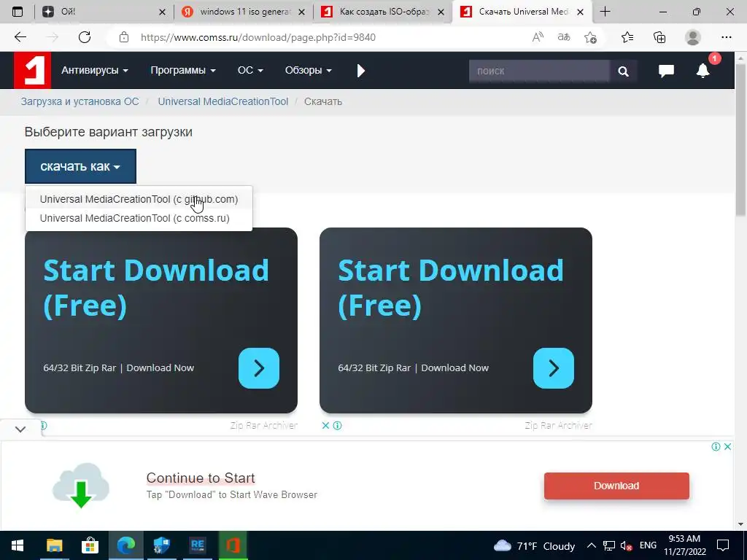Switch to the windows 11 iso generat tab

[x=244, y=12]
